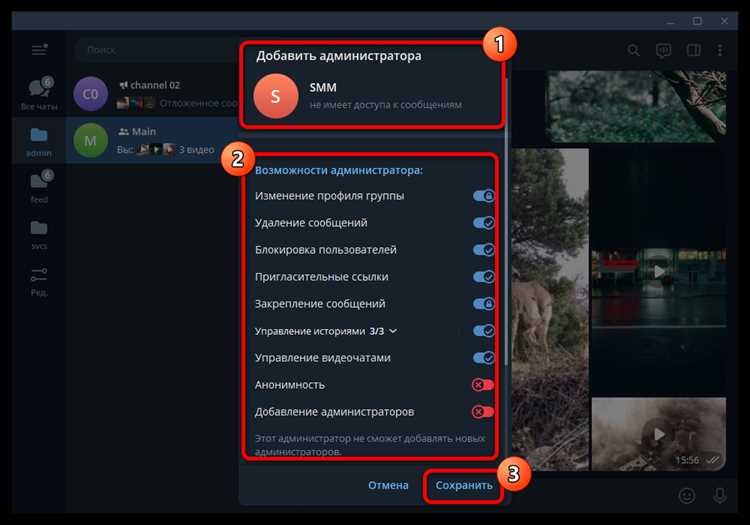
Task: Open the deer photo in chat
Action: pyautogui.click(x=550, y=309)
